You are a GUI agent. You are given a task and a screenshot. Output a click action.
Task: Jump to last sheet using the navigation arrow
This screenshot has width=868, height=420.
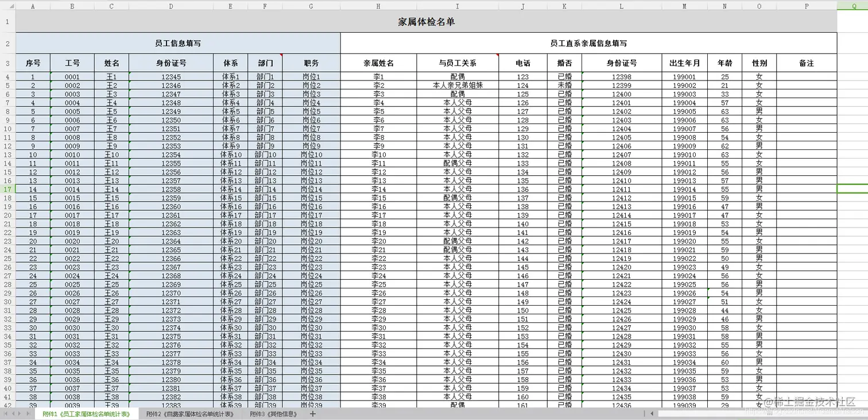coord(29,413)
